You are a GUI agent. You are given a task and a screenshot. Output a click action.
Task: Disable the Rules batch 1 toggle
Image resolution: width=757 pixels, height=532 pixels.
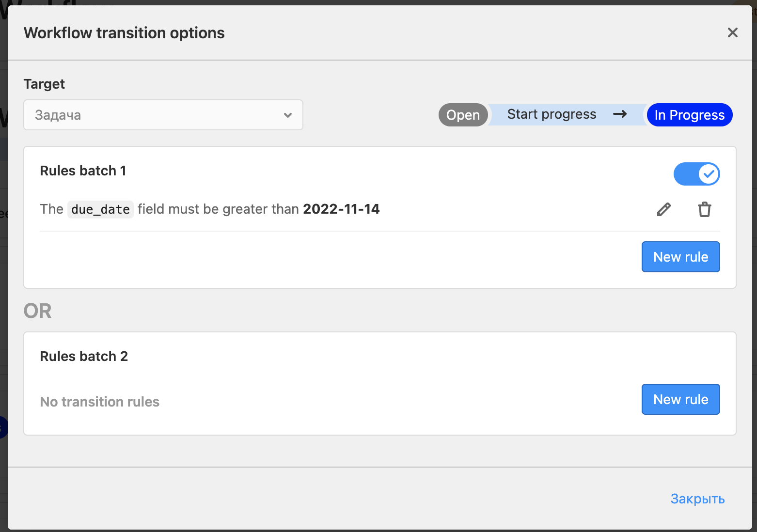pos(696,174)
